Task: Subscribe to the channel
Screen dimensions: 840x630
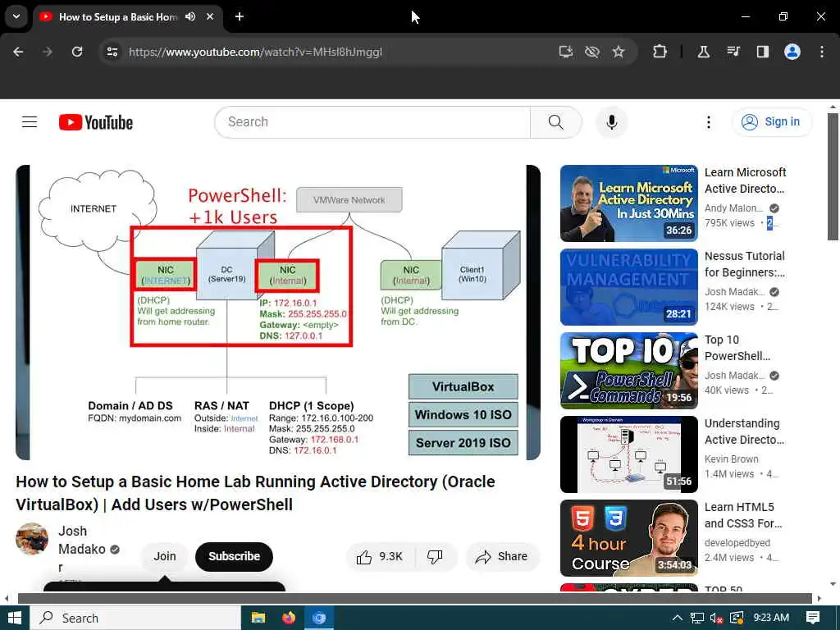Action: tap(234, 557)
